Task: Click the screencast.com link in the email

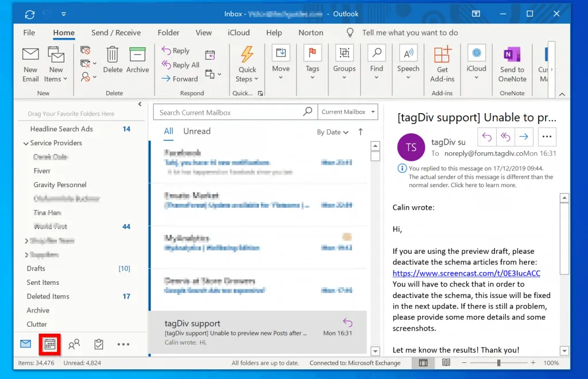Action: [466, 273]
